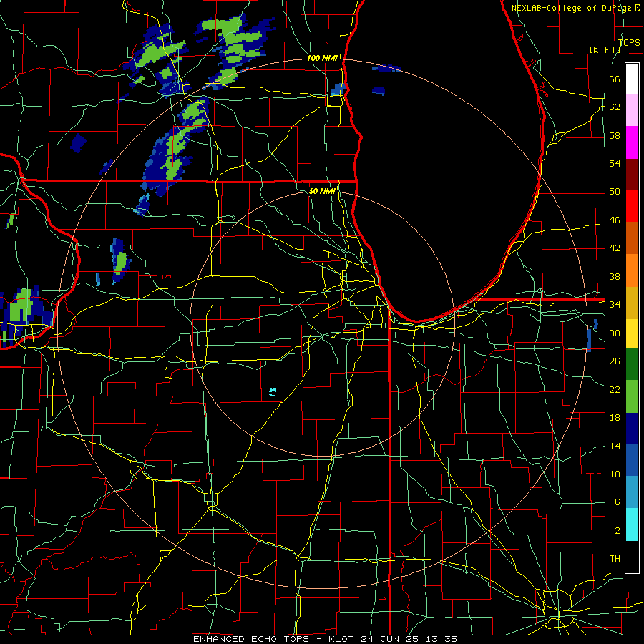The image size is (644, 644).
Task: Select the 42 scale value
Action: pyautogui.click(x=615, y=248)
